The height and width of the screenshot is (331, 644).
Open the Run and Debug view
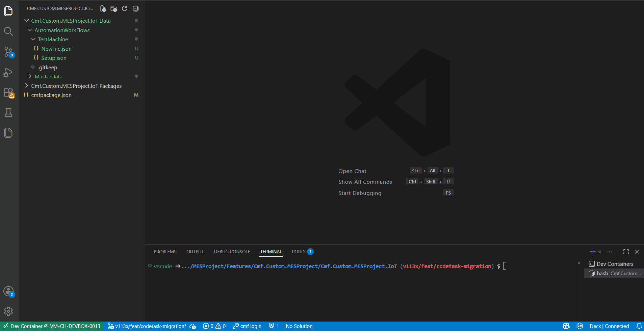click(x=8, y=72)
